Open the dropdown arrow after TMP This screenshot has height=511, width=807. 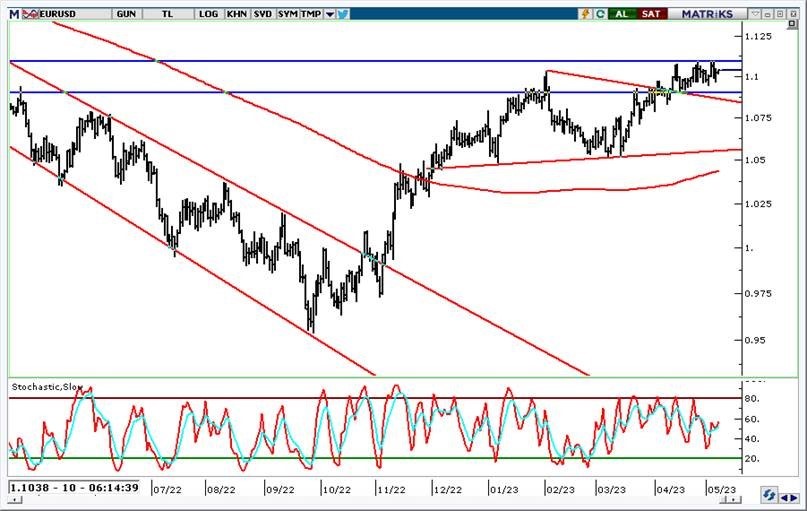coord(329,14)
